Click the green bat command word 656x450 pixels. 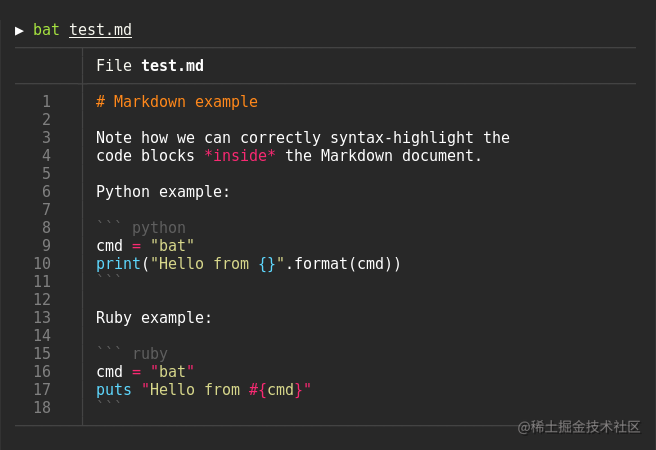point(46,30)
